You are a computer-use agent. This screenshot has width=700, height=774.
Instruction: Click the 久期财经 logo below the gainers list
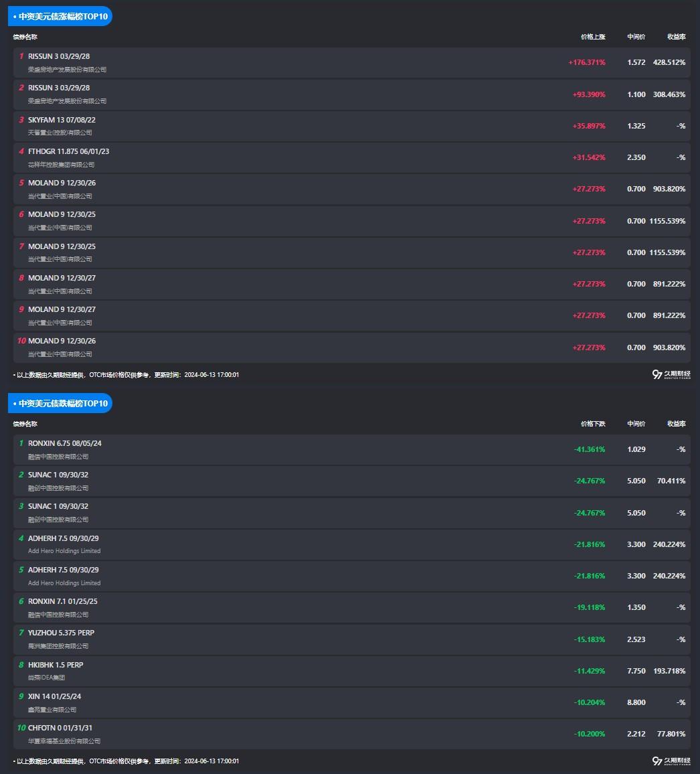point(671,374)
